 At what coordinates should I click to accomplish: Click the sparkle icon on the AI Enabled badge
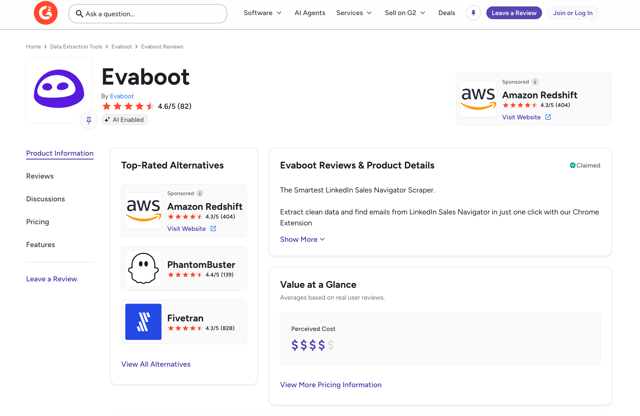107,120
